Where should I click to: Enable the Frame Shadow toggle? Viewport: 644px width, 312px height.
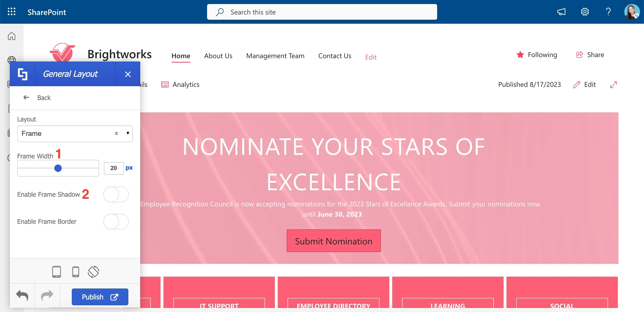pos(116,194)
